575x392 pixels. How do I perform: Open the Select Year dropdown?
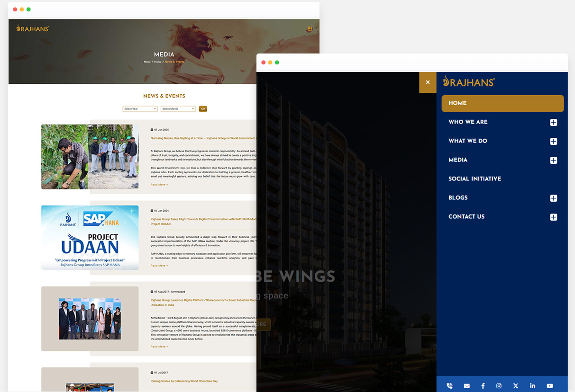pos(140,109)
